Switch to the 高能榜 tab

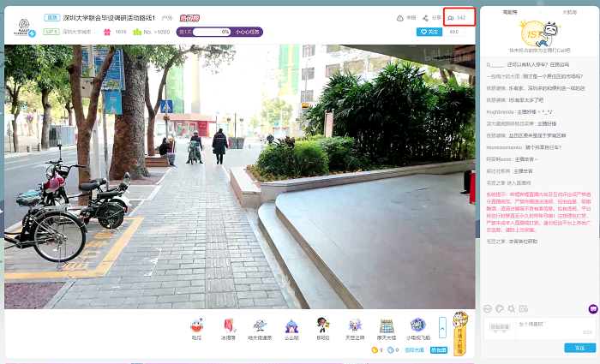click(509, 12)
